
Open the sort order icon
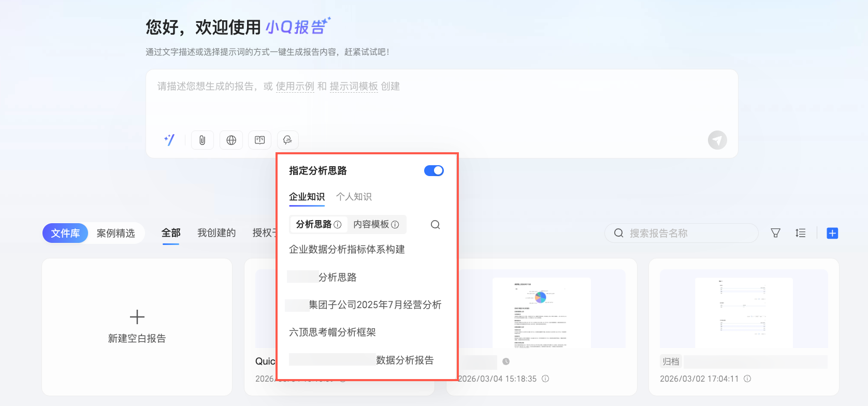pos(801,233)
